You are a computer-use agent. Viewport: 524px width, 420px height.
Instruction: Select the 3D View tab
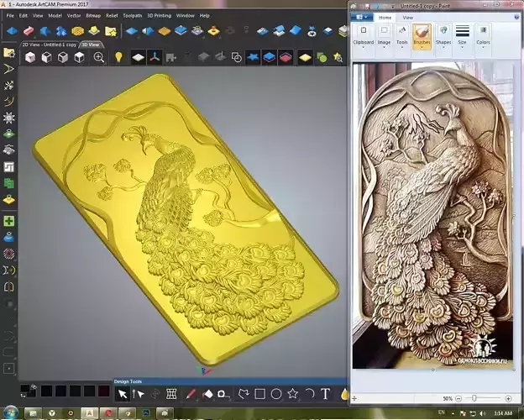pos(91,45)
